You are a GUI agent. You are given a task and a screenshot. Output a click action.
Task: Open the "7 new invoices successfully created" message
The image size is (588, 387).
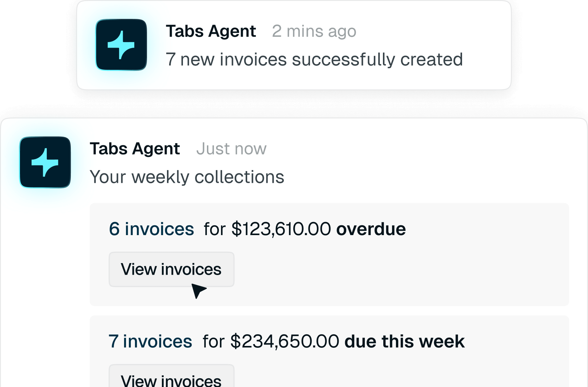coord(314,59)
